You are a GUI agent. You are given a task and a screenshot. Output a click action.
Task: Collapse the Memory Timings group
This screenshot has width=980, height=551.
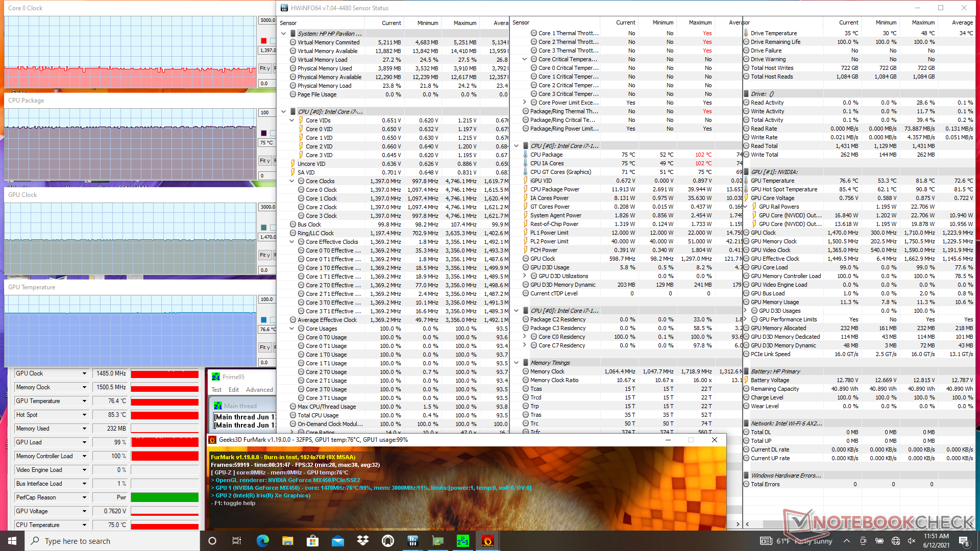click(x=516, y=363)
